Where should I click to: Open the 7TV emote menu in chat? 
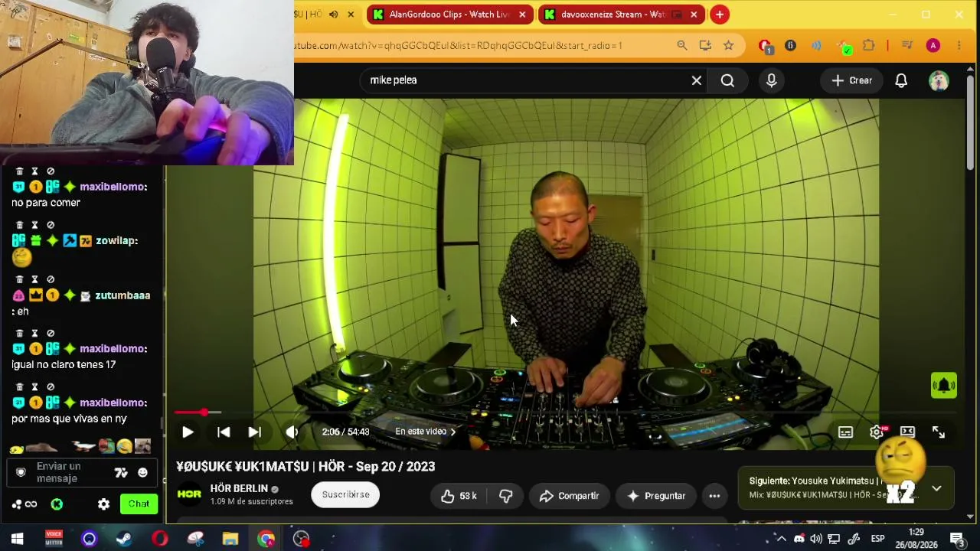pyautogui.click(x=121, y=473)
